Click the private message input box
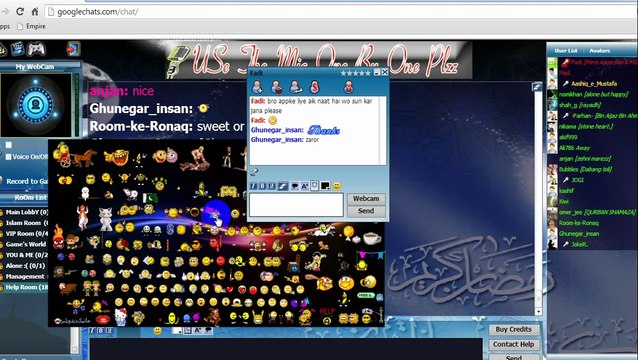Image resolution: width=638 pixels, height=360 pixels. coord(296,205)
